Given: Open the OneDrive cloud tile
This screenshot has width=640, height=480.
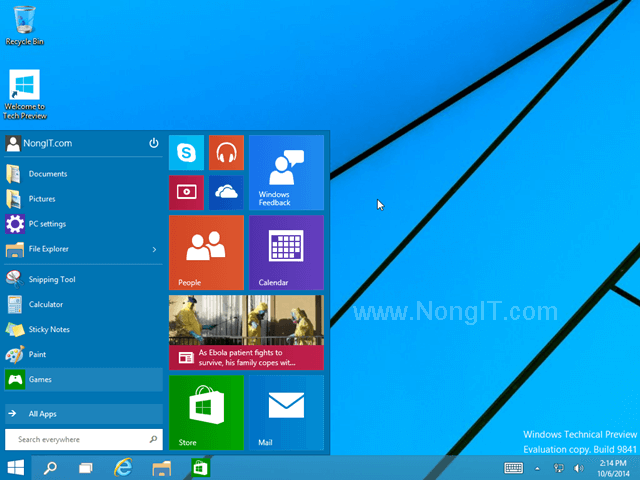Looking at the screenshot, I should [x=226, y=193].
